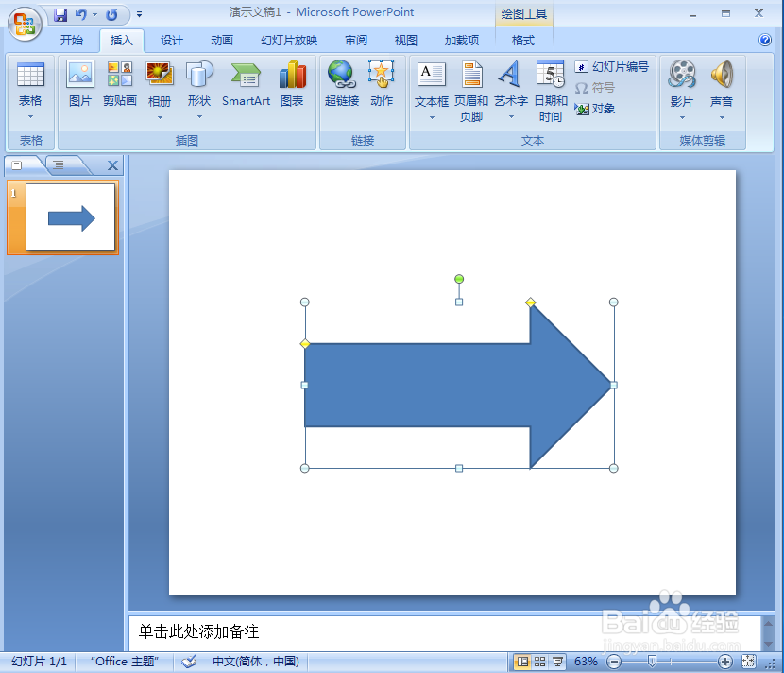Image resolution: width=784 pixels, height=673 pixels.
Task: Create a photo album with 相册
Action: (x=160, y=84)
